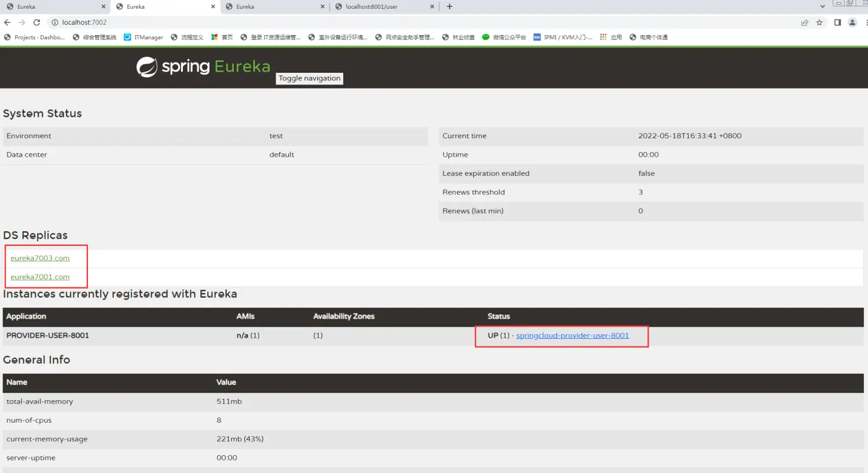Click the Status column header

click(x=499, y=316)
